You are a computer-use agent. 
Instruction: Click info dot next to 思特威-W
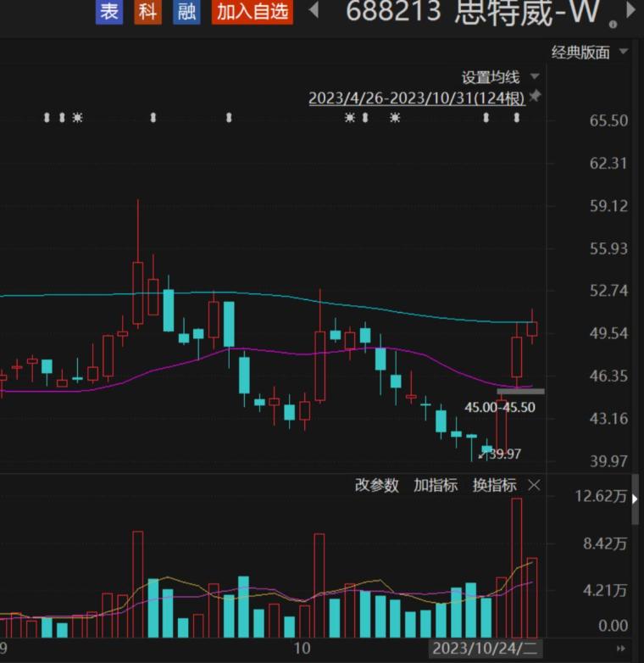(613, 25)
